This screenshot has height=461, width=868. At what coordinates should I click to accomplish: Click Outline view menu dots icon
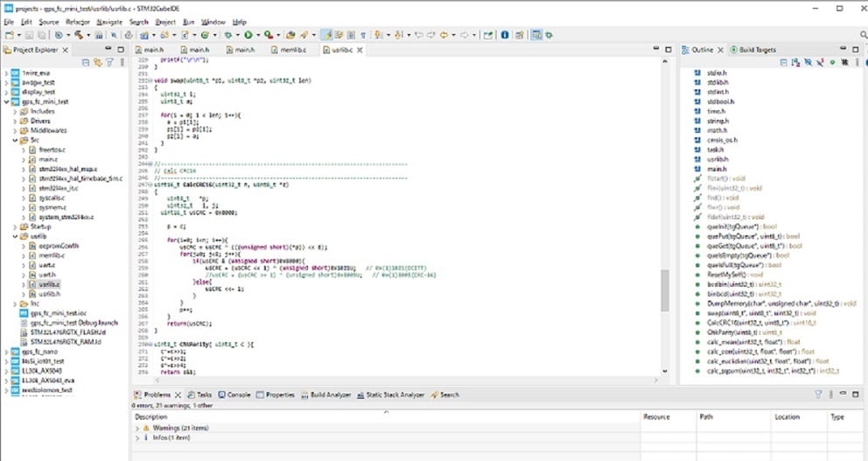tap(857, 62)
